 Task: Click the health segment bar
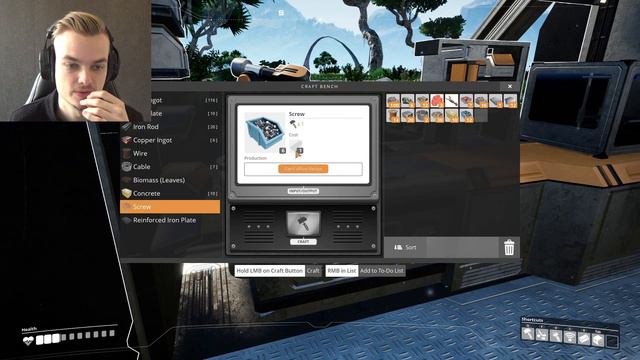pos(75,337)
